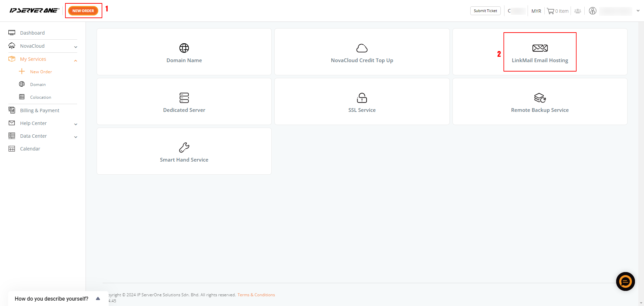The width and height of the screenshot is (644, 306).
Task: Click the NovaCloud label in sidebar
Action: (32, 46)
